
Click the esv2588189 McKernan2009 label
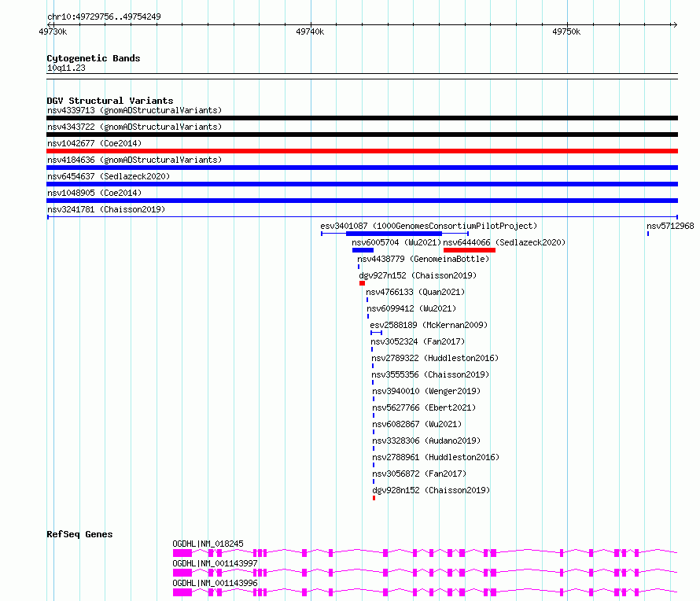[x=429, y=325]
